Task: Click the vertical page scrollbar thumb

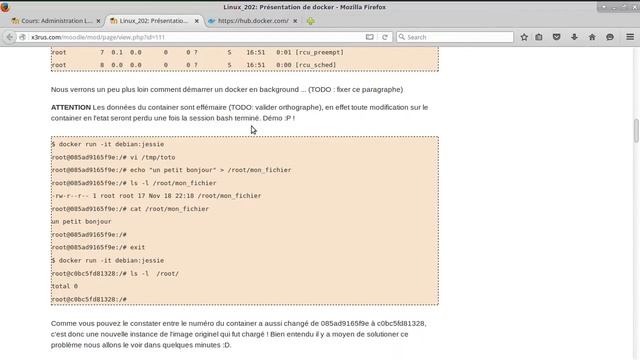Action: [x=636, y=131]
